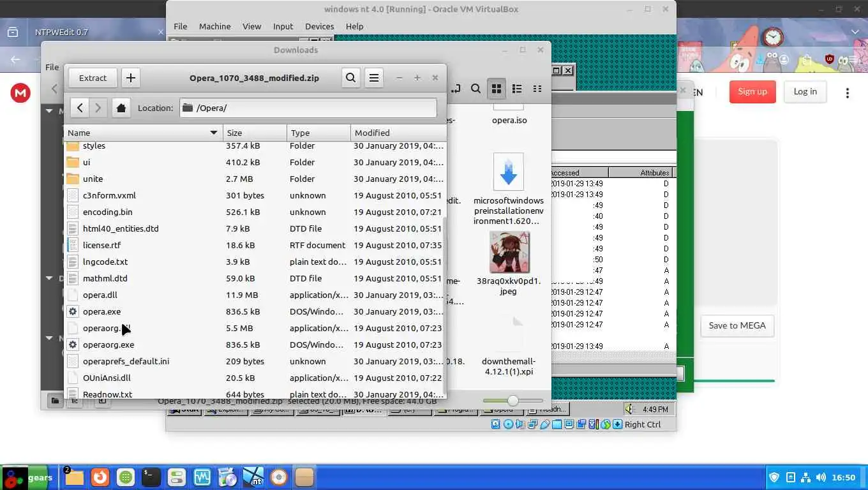Select lngcode.txt file
Screen dimensions: 868x490
pyautogui.click(x=255, y=262)
